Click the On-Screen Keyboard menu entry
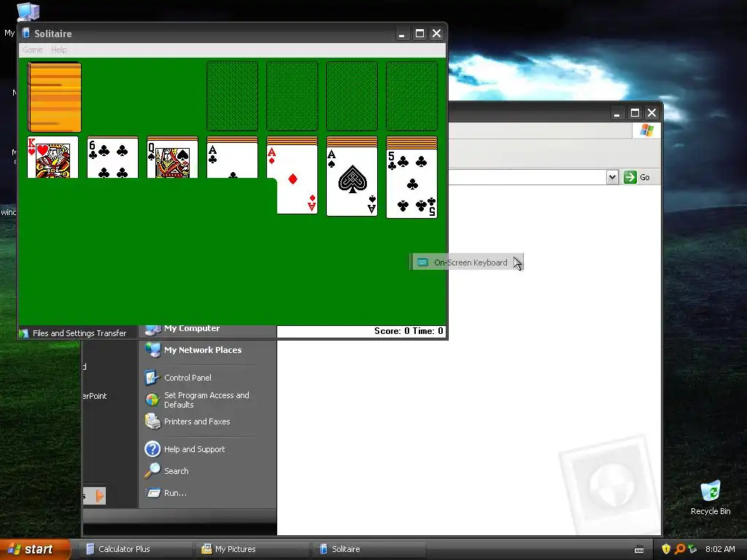The height and width of the screenshot is (560, 747). [x=466, y=262]
